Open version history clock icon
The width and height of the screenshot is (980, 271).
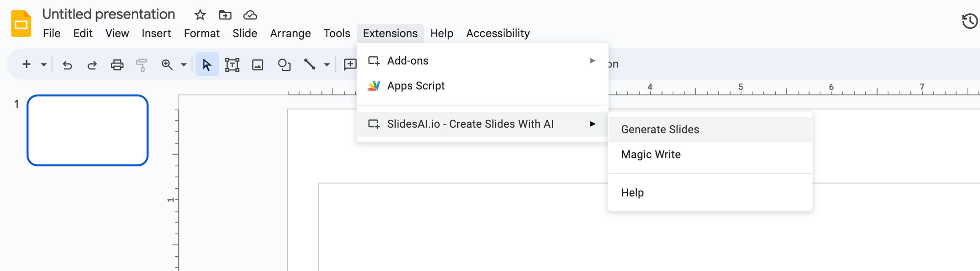[969, 21]
